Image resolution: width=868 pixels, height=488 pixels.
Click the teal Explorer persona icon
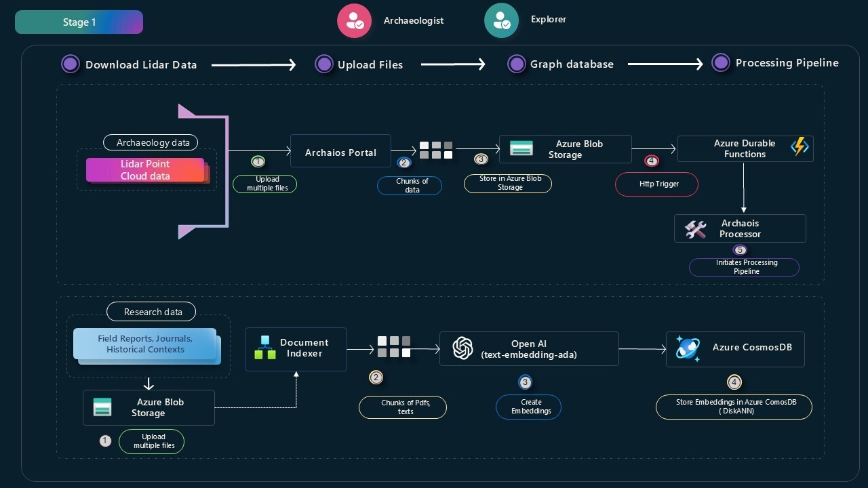point(502,21)
